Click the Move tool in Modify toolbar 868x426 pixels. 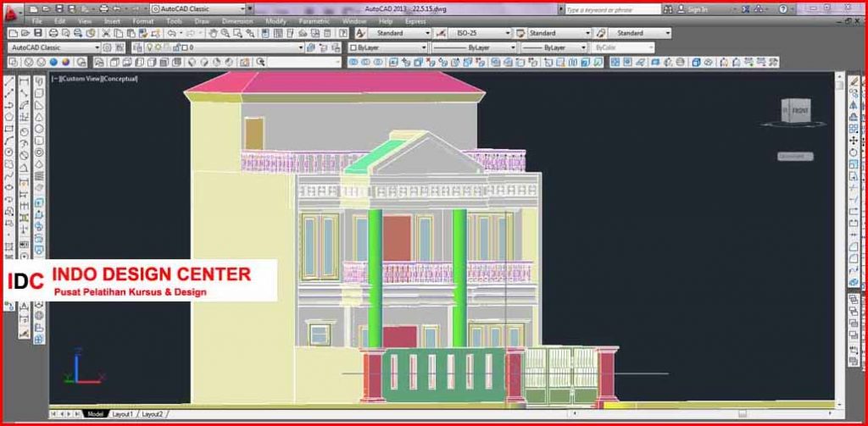click(x=854, y=141)
